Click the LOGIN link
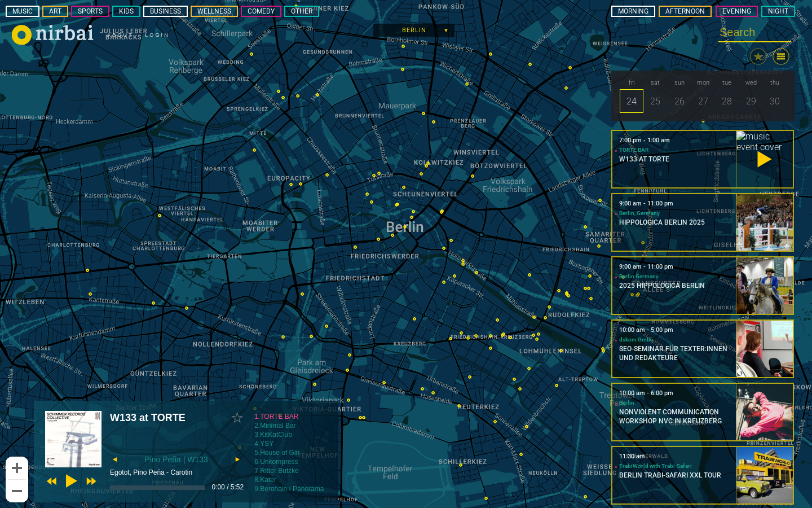The width and height of the screenshot is (812, 508). (157, 35)
